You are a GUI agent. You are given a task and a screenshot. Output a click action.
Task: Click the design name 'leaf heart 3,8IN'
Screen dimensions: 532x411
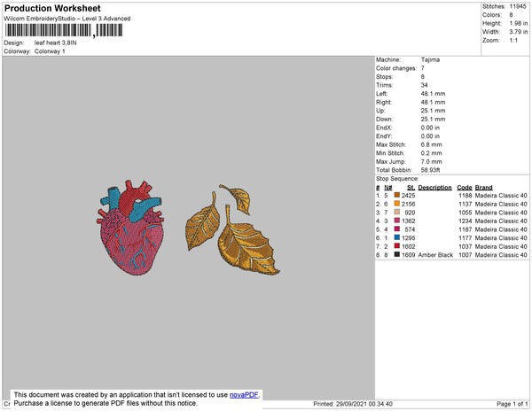[55, 43]
